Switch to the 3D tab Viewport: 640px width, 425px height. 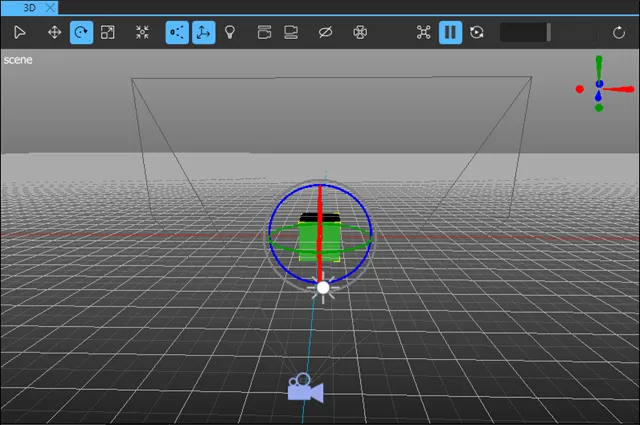pos(28,7)
